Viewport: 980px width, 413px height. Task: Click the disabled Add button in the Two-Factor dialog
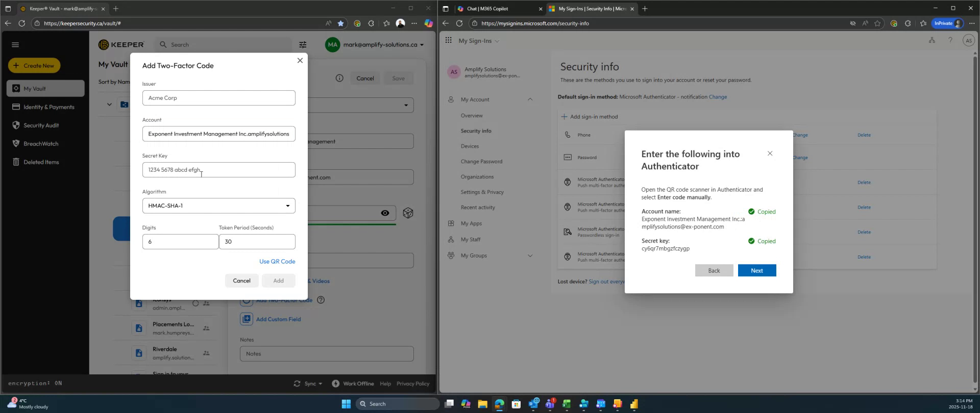coord(278,280)
